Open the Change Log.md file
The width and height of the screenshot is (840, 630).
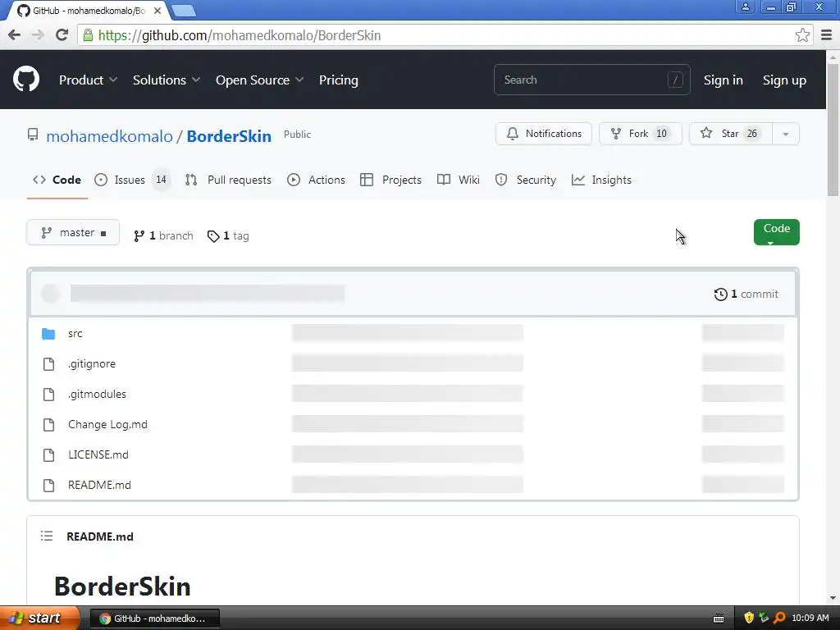tap(107, 424)
